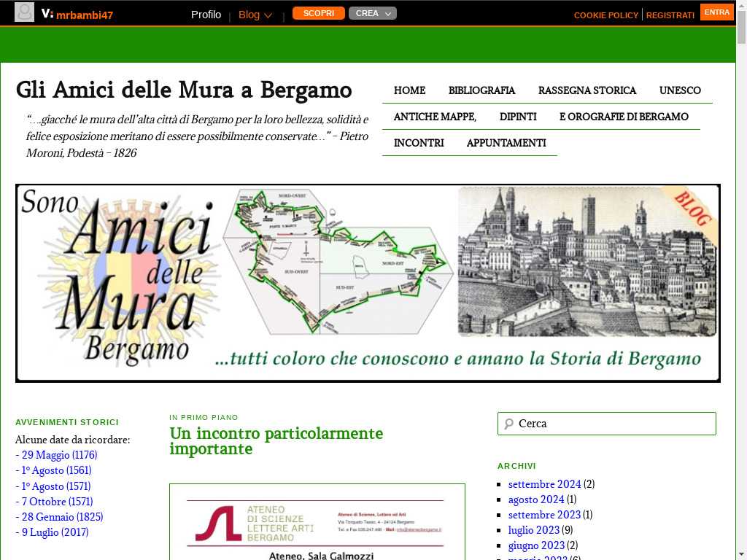Open post Un incontro particolarmente importante

(276, 441)
